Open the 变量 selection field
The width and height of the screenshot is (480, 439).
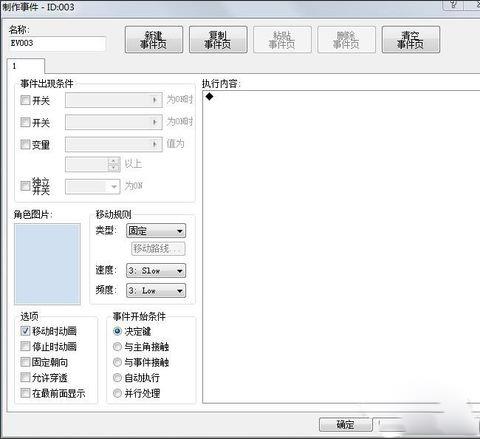[x=114, y=144]
